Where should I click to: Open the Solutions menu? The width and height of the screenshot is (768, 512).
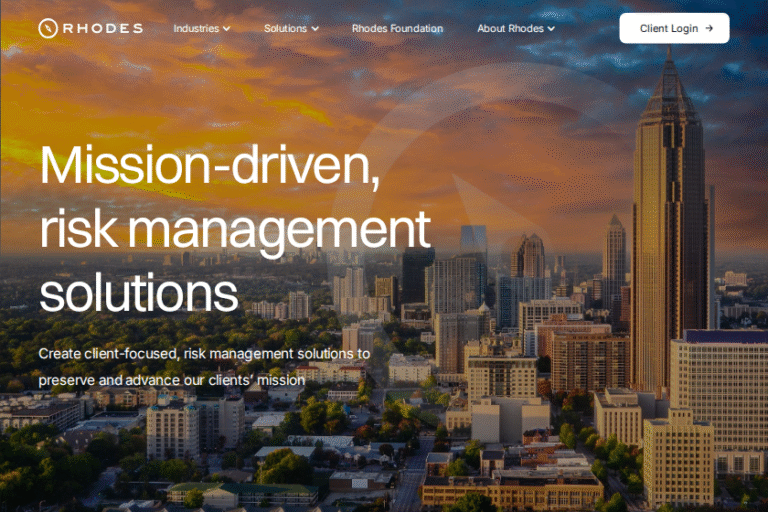[285, 28]
